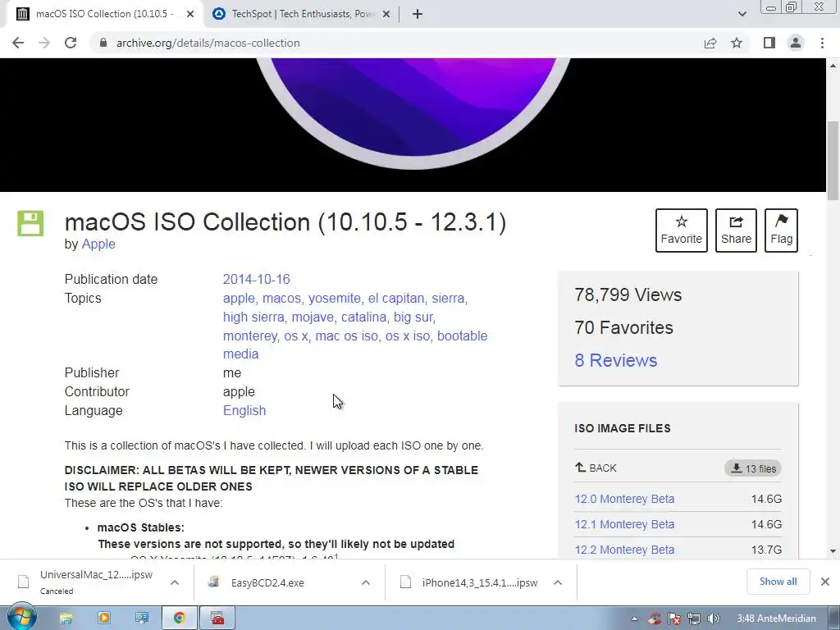Open the Apple author link

pyautogui.click(x=98, y=244)
